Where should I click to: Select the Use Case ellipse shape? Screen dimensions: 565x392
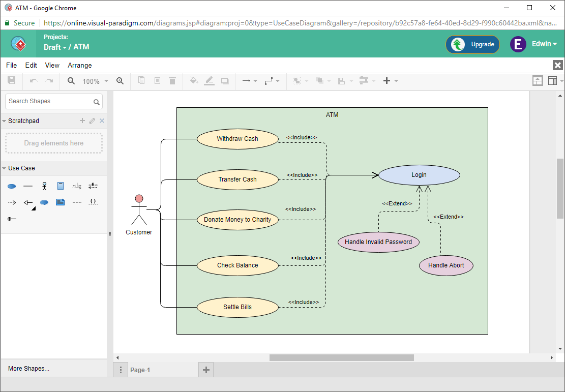click(x=12, y=186)
